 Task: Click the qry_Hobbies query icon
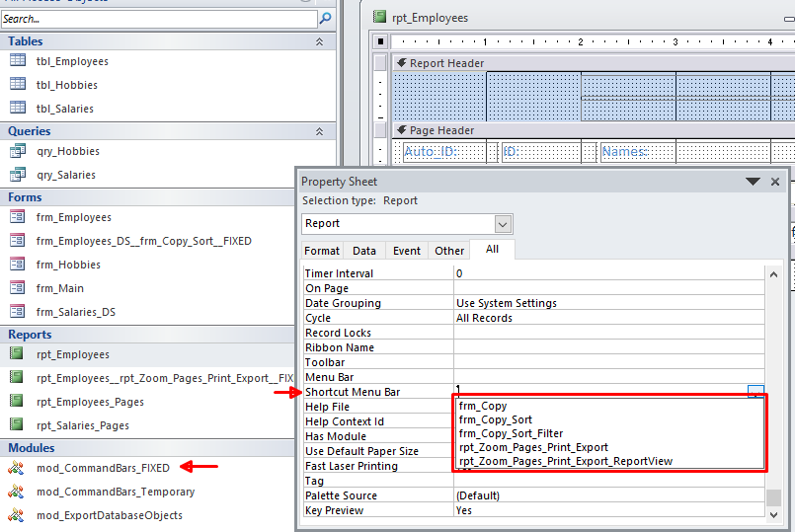tap(18, 150)
